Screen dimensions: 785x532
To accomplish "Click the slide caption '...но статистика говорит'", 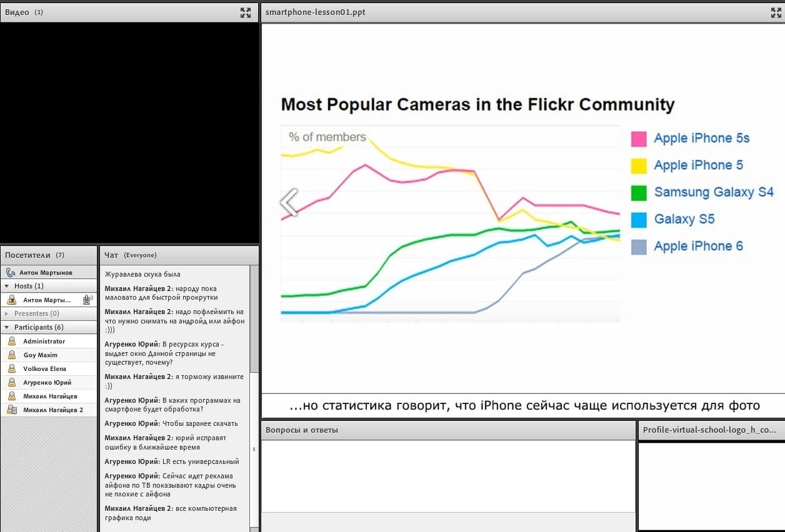I will click(525, 406).
